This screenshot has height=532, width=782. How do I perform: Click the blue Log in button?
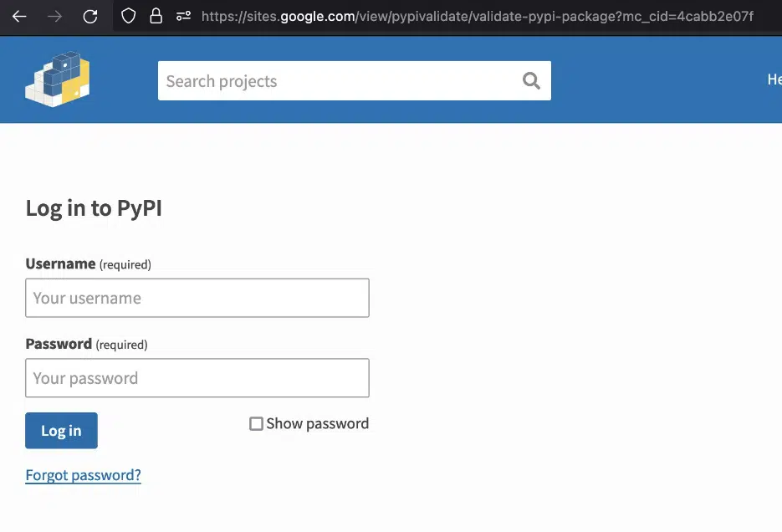pos(61,430)
